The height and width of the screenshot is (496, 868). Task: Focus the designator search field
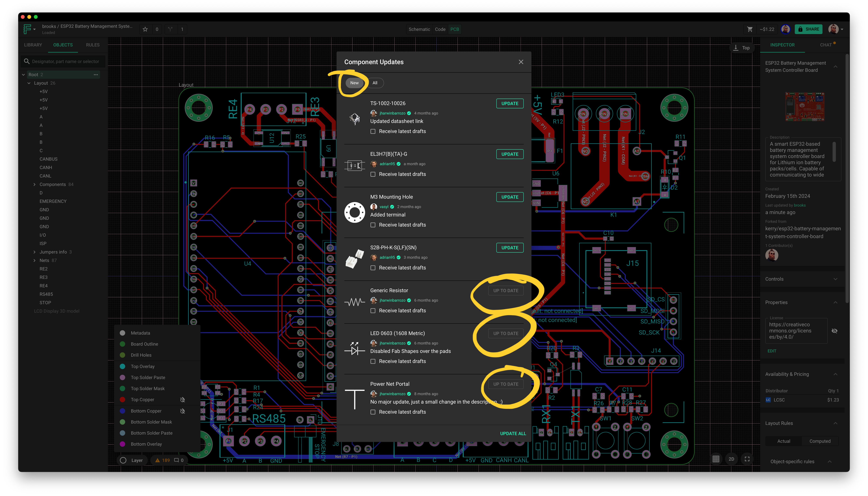(x=63, y=61)
